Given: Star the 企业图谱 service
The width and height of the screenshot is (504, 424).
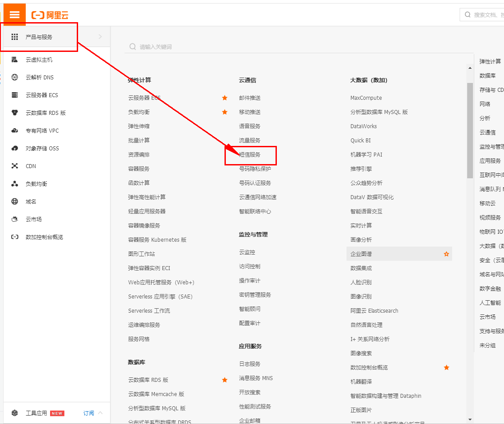Looking at the screenshot, I should (x=446, y=254).
